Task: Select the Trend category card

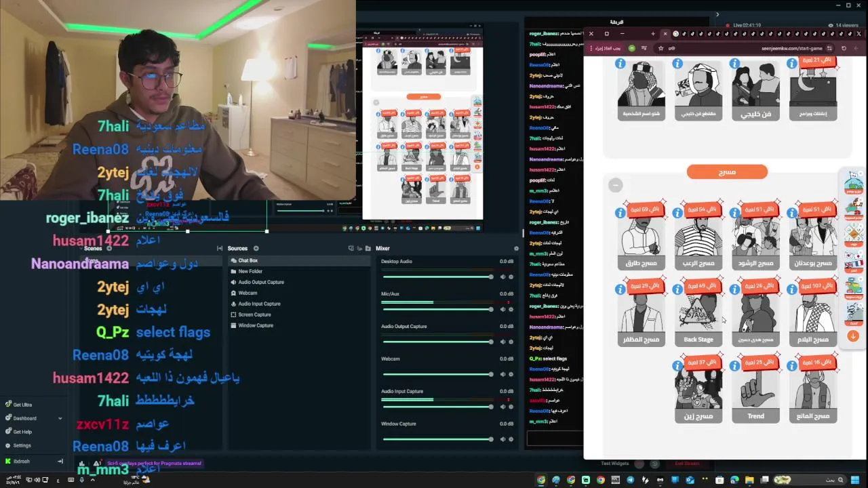Action: (755, 390)
